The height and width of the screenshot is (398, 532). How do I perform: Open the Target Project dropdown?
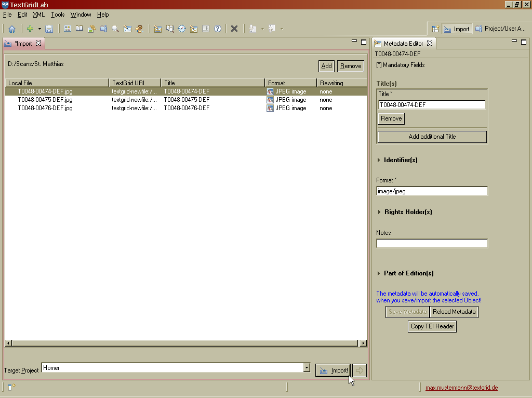coord(307,368)
